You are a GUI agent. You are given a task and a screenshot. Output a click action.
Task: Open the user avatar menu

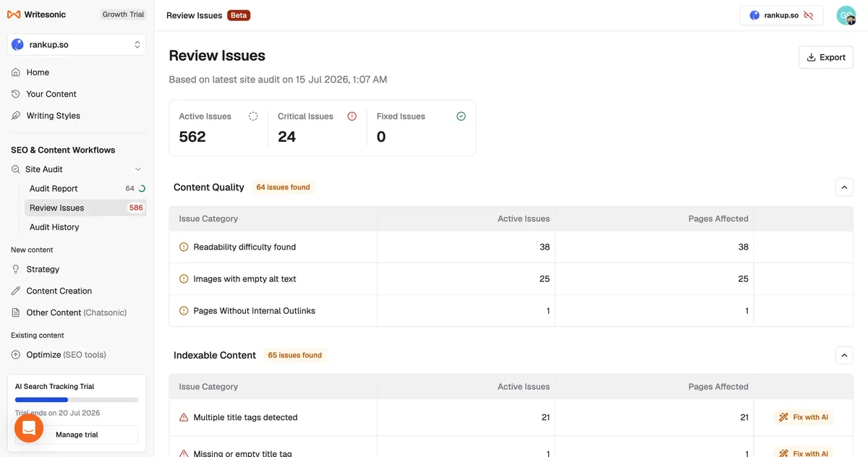coord(846,15)
